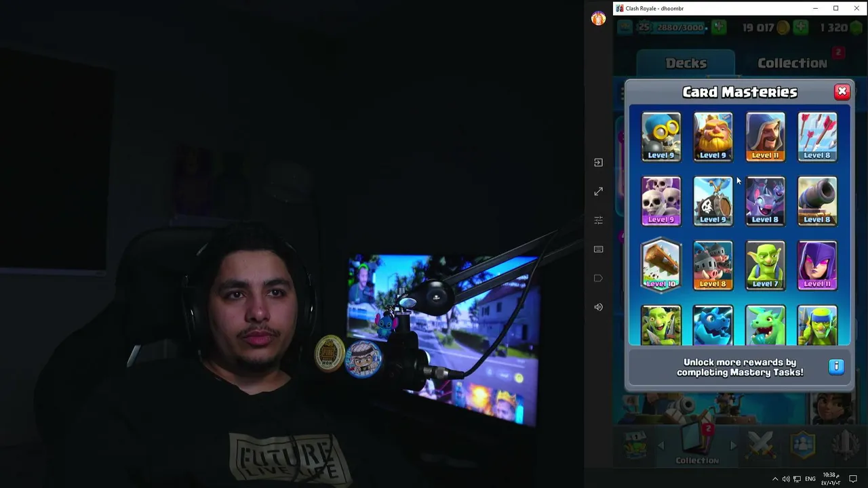Open the Bomber Level 9 mastery card
The image size is (868, 488).
[661, 137]
